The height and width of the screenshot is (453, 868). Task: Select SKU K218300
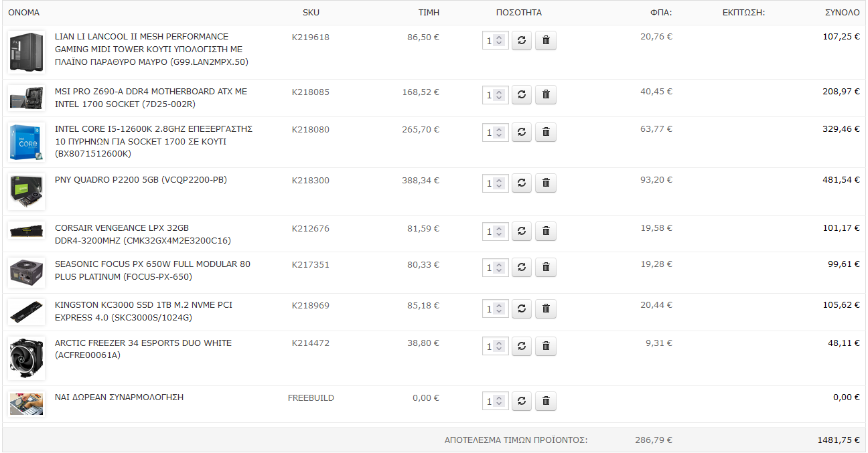[x=311, y=181]
